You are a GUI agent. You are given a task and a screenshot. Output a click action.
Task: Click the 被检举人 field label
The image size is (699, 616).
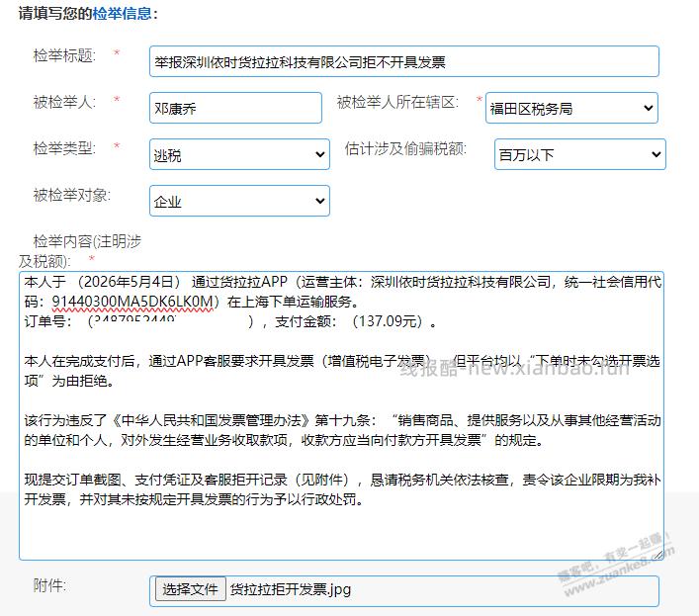64,103
